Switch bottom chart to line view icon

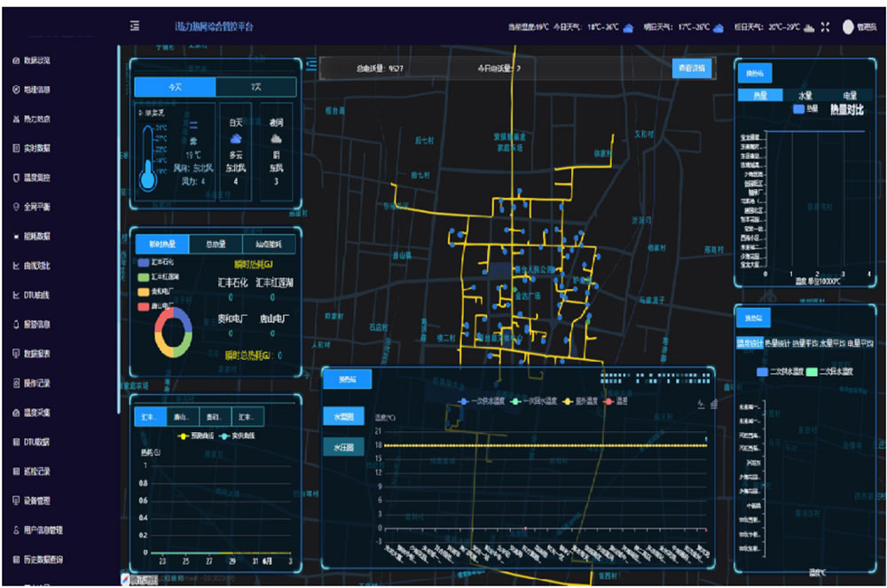tap(701, 404)
